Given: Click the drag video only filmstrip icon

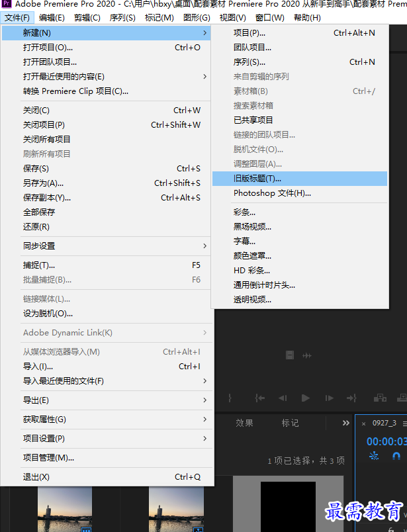Looking at the screenshot, I should point(290,355).
